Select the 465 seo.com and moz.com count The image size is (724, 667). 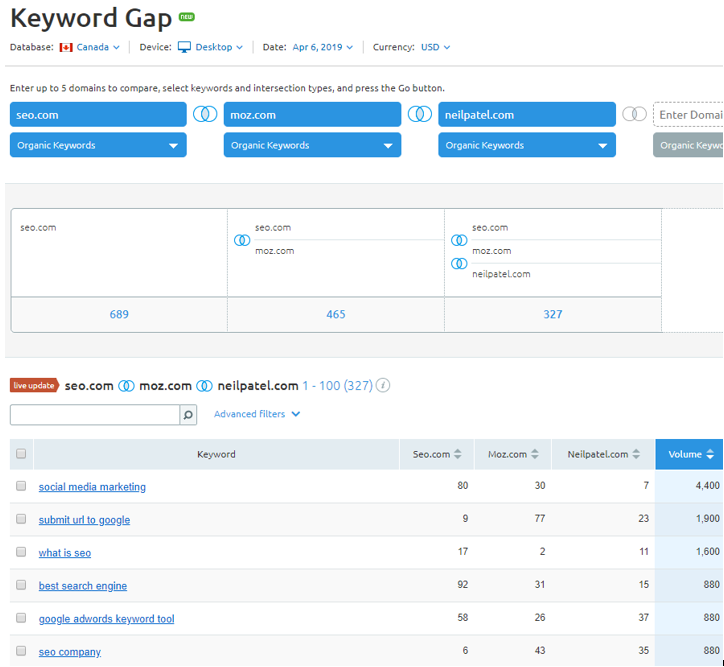[336, 314]
